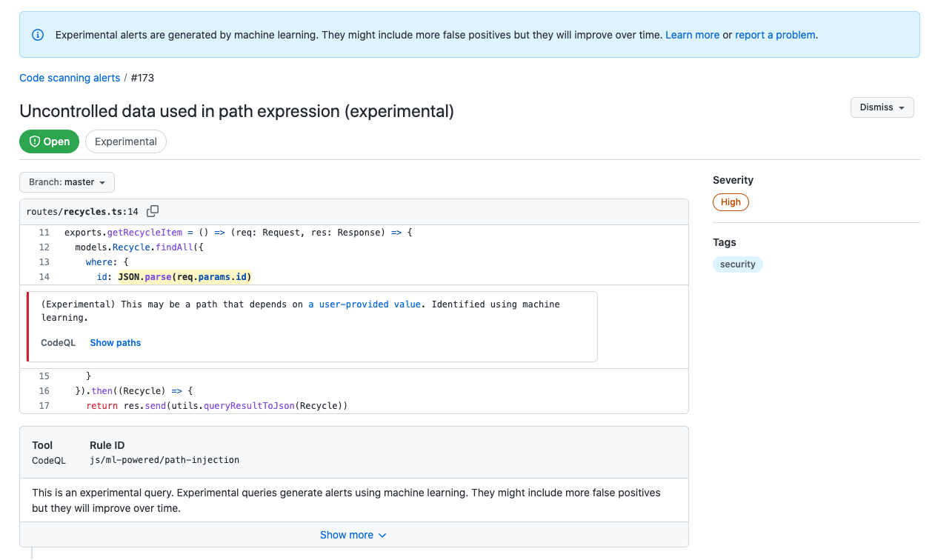
Task: Click the copy file path icon
Action: (152, 210)
